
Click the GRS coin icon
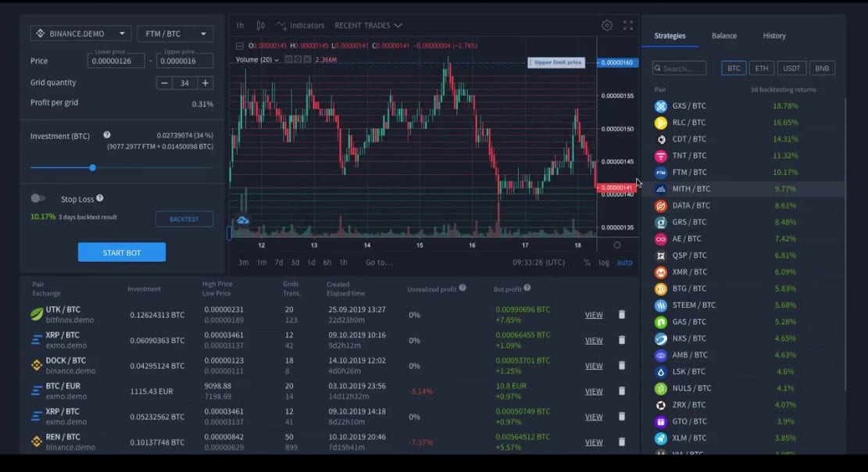[x=660, y=222]
